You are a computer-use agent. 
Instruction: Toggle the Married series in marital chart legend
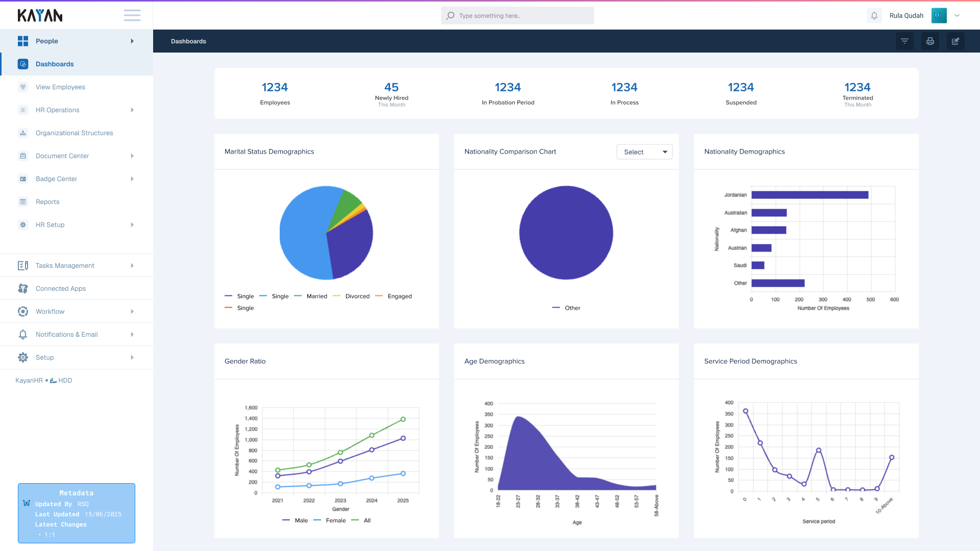(316, 296)
